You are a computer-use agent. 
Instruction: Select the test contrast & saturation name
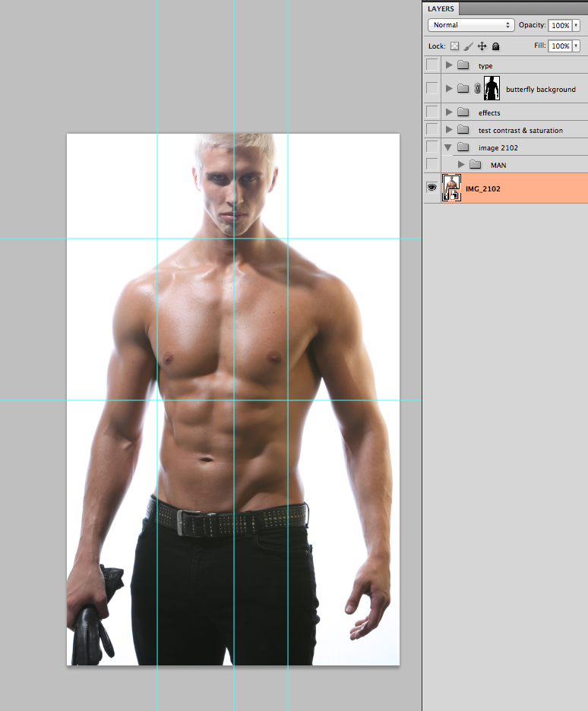(x=520, y=130)
